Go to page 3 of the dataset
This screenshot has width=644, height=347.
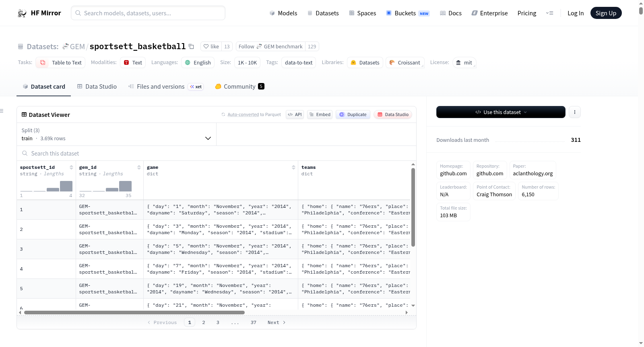tap(218, 322)
